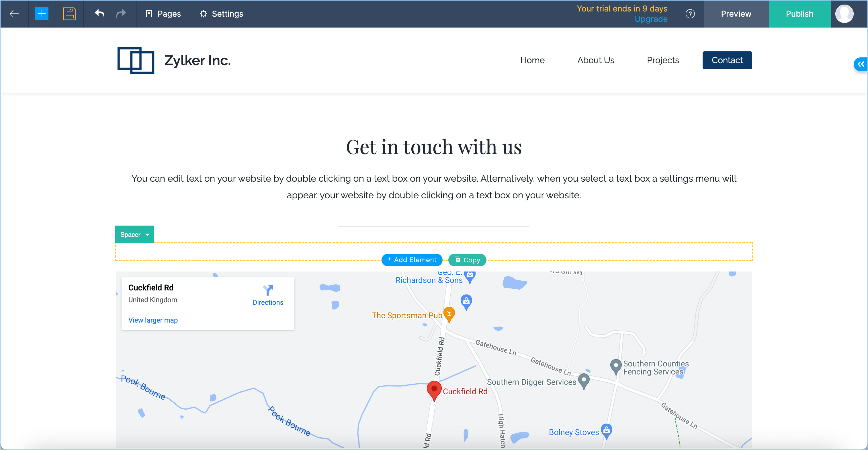Click the save floppy disk icon
Image resolution: width=868 pixels, height=450 pixels.
point(69,14)
